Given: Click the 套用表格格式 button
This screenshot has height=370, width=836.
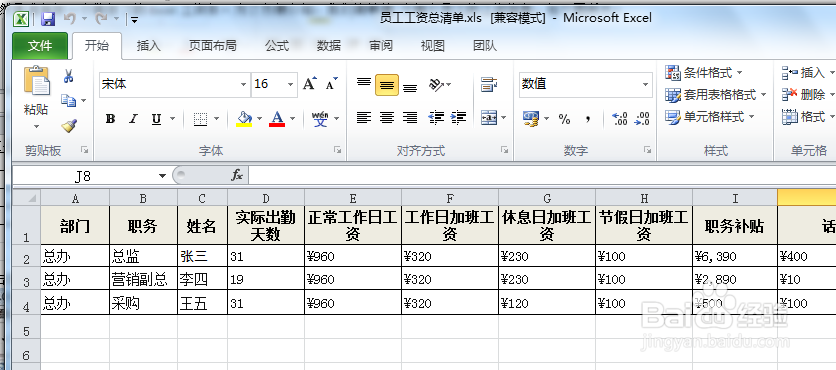Looking at the screenshot, I should coord(716,95).
